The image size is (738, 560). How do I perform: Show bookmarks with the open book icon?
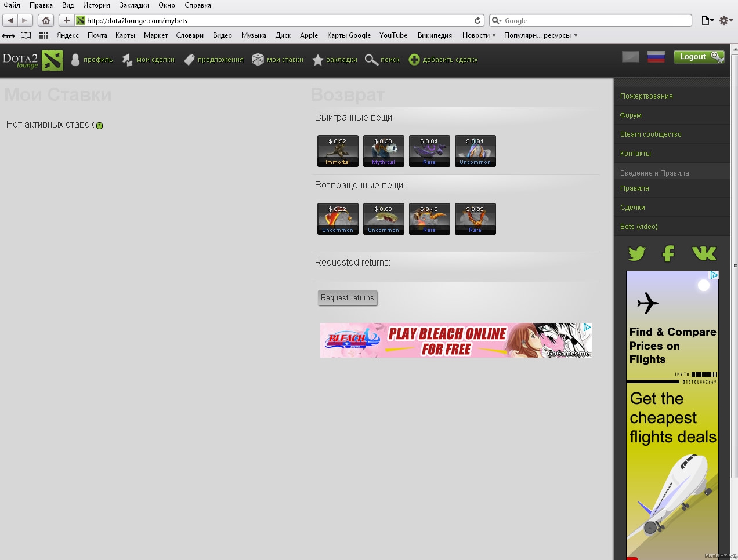26,35
